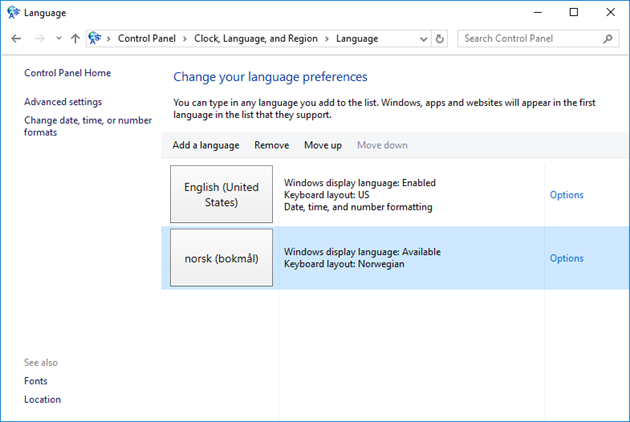
Task: Open Change date, time, or number formats
Action: point(88,126)
